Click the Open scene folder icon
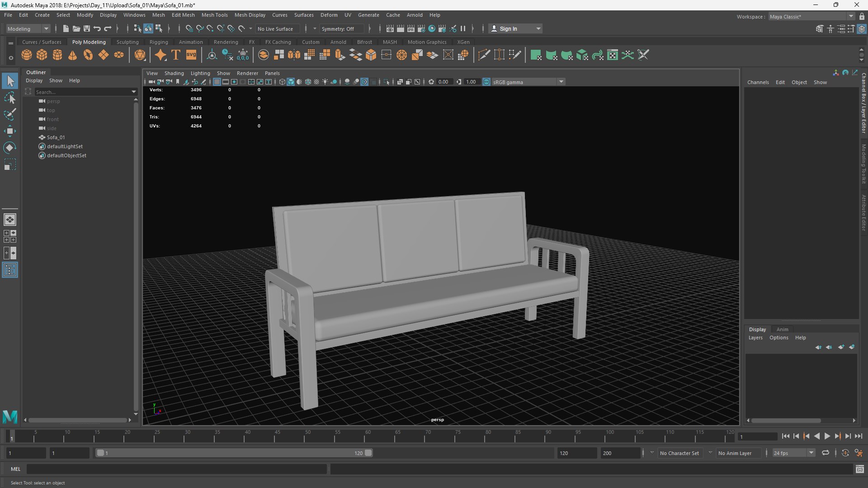Image resolution: width=868 pixels, height=488 pixels. pyautogui.click(x=76, y=28)
